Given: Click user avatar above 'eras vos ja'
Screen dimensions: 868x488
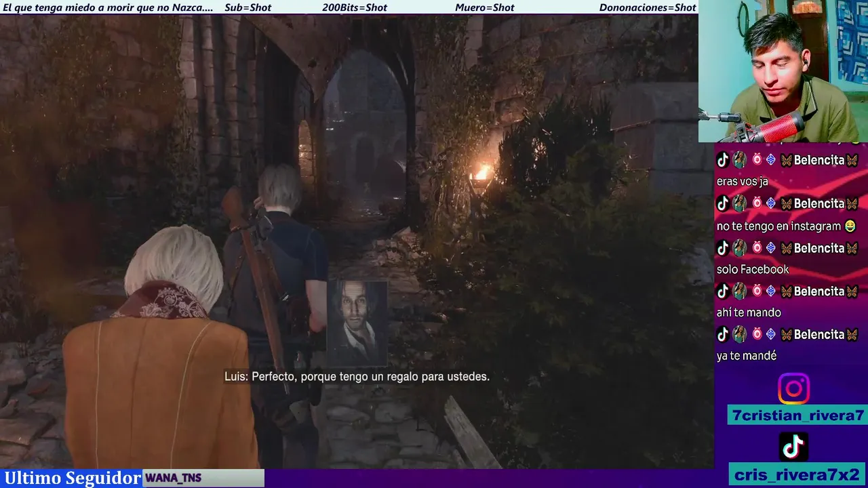Looking at the screenshot, I should 739,160.
